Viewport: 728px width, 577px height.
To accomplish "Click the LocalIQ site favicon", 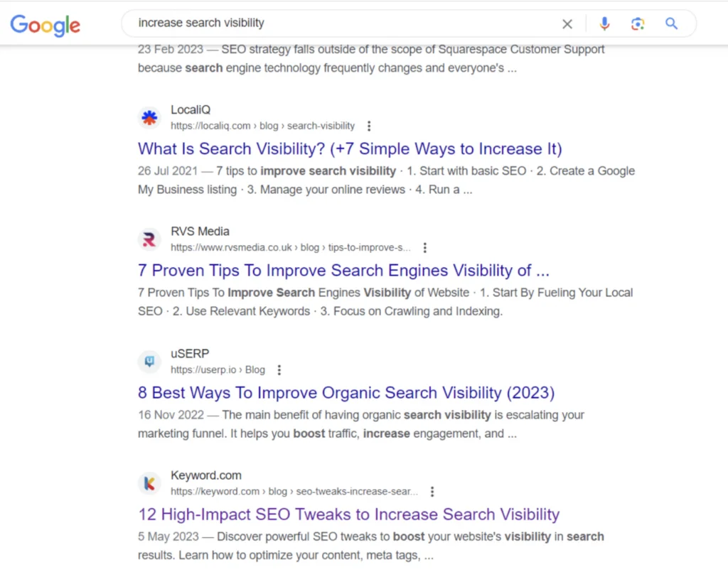I will (x=149, y=117).
